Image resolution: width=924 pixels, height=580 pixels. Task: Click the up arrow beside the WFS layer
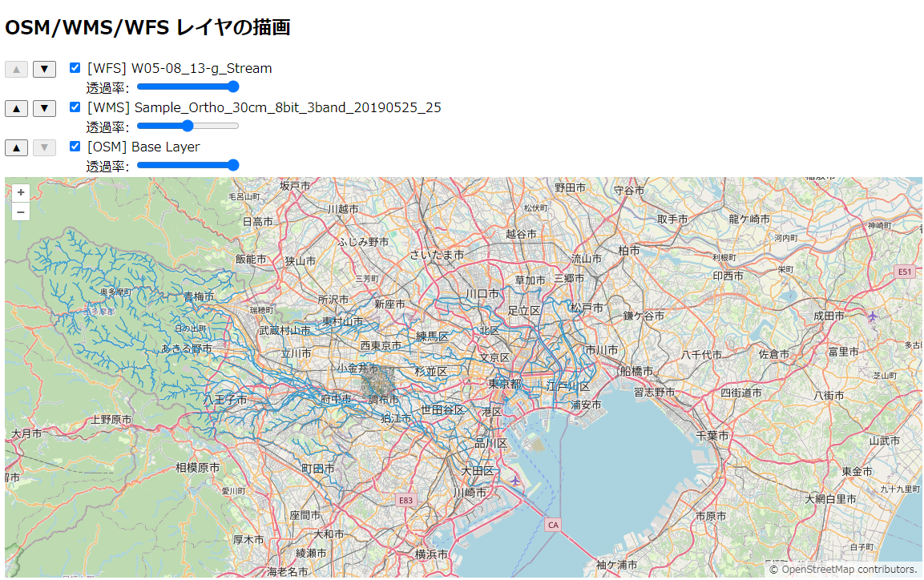15,69
